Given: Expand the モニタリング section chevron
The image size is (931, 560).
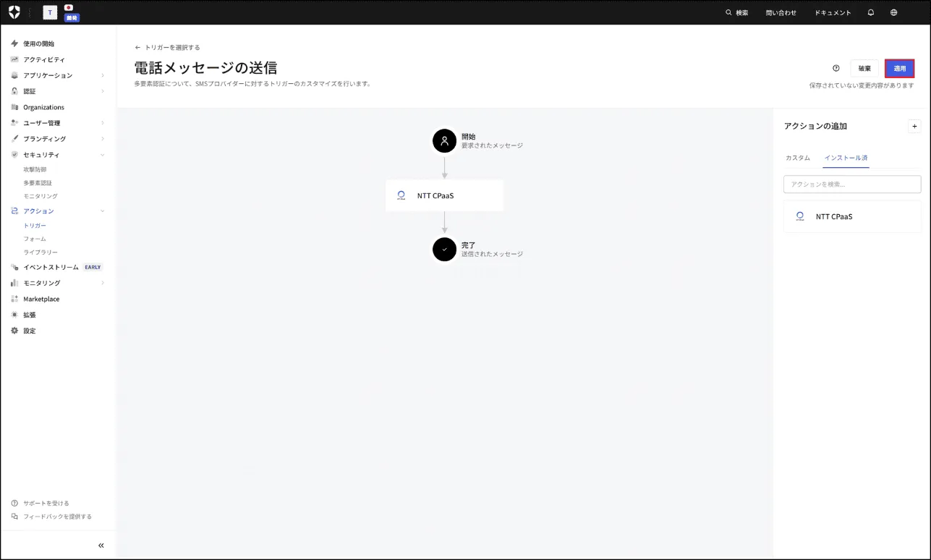Looking at the screenshot, I should [102, 283].
